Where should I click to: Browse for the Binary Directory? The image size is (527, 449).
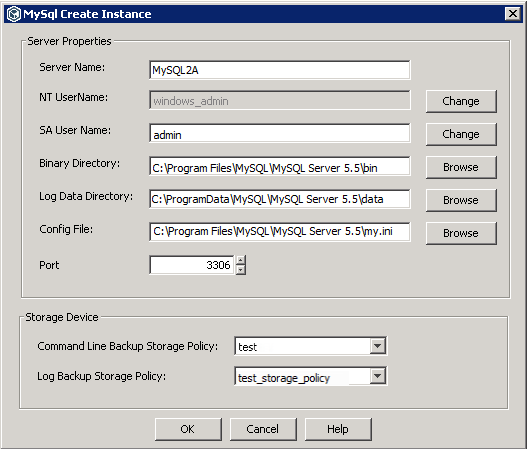click(x=461, y=167)
